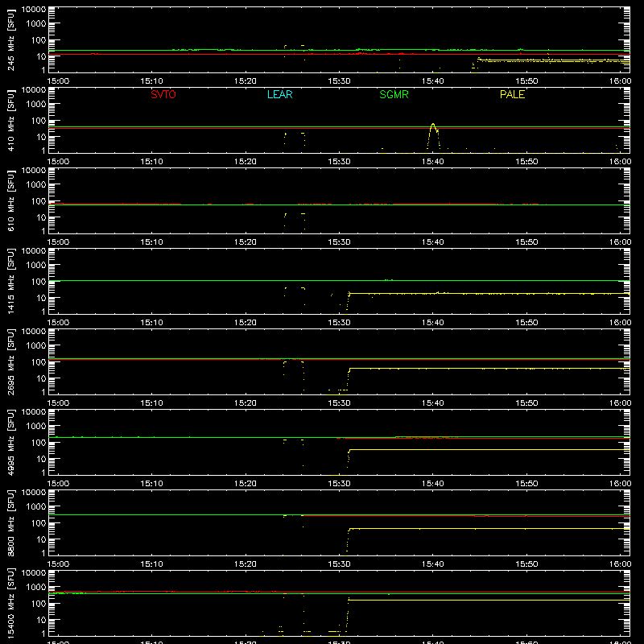Select the '1415 MHz [SFU]' axis title

[11, 281]
